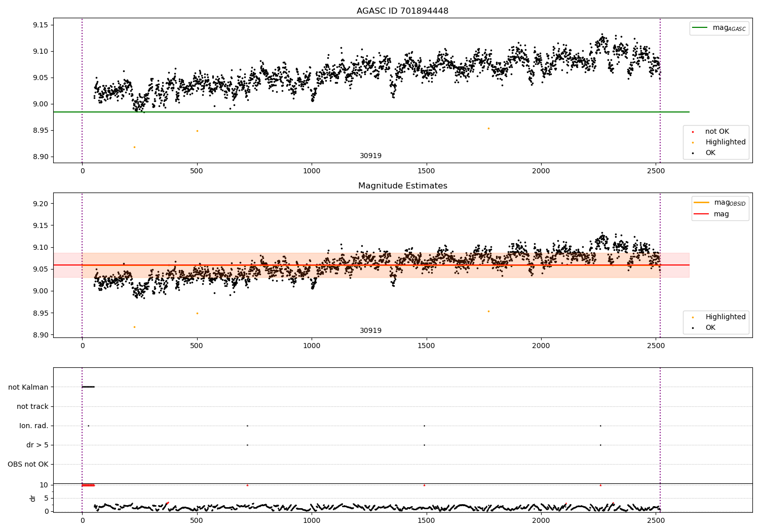Select the mag OBSID legend entry
760x532 pixels.
[x=719, y=203]
